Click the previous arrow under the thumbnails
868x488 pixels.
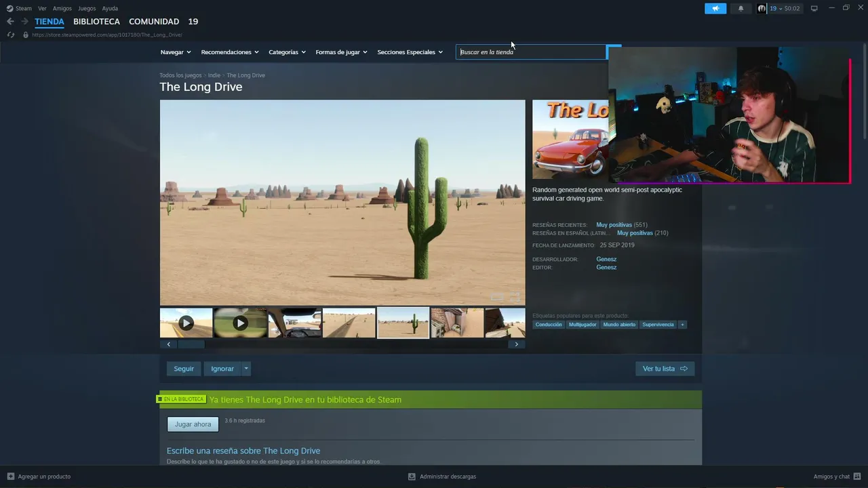pyautogui.click(x=169, y=344)
